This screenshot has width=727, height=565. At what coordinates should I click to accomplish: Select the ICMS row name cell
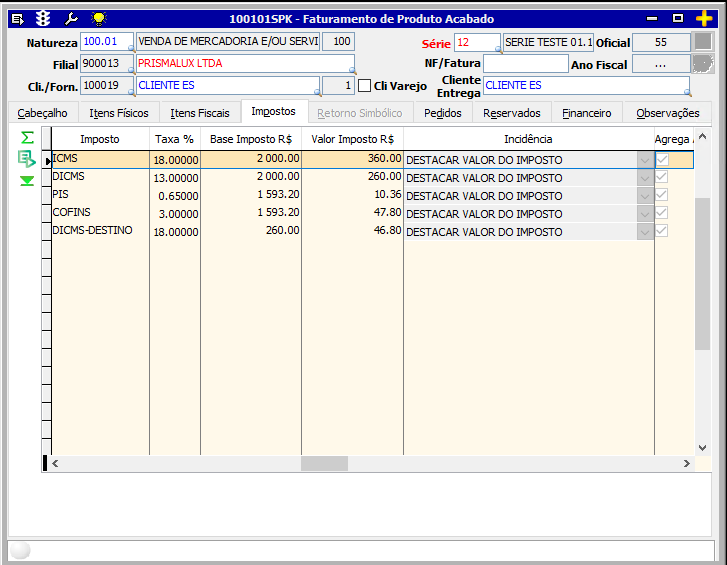[100, 159]
